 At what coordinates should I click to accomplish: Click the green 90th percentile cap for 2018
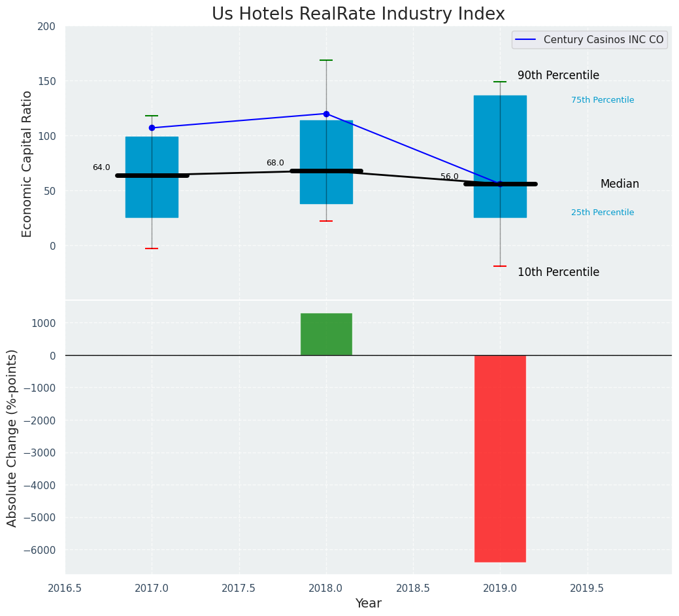[x=326, y=60]
